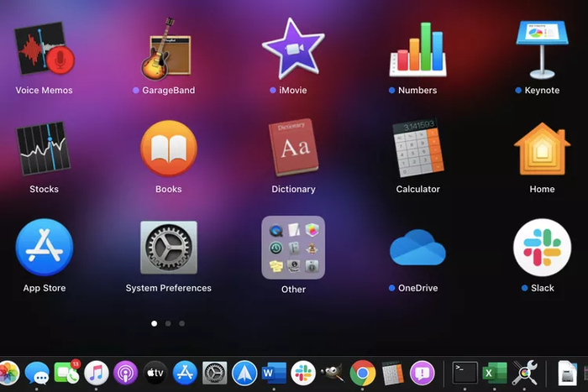This screenshot has height=392, width=588.
Task: Switch to Google Chrome in the Dock
Action: (x=362, y=374)
